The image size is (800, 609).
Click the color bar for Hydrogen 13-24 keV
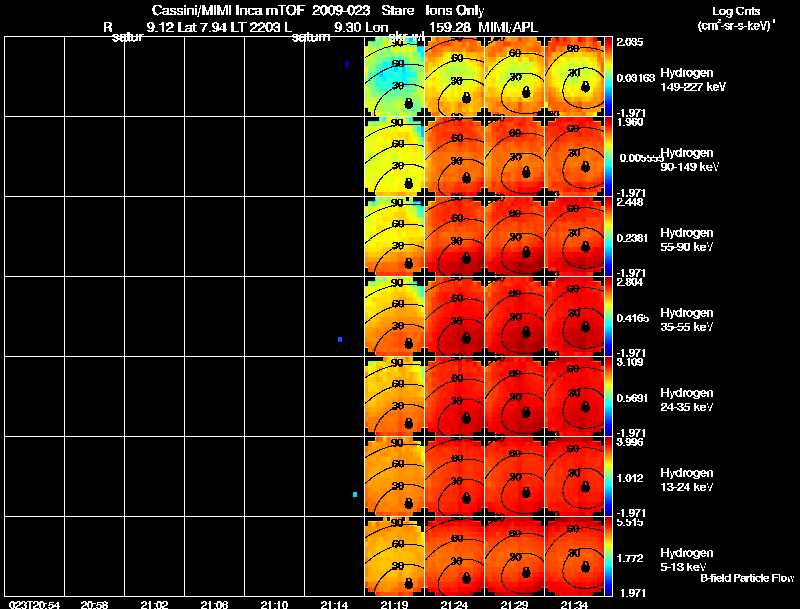(x=608, y=476)
